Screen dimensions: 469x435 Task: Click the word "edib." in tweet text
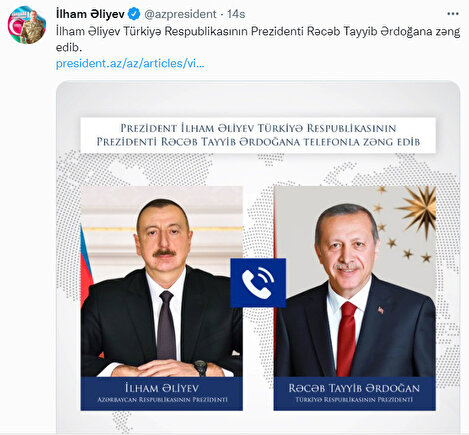point(69,48)
